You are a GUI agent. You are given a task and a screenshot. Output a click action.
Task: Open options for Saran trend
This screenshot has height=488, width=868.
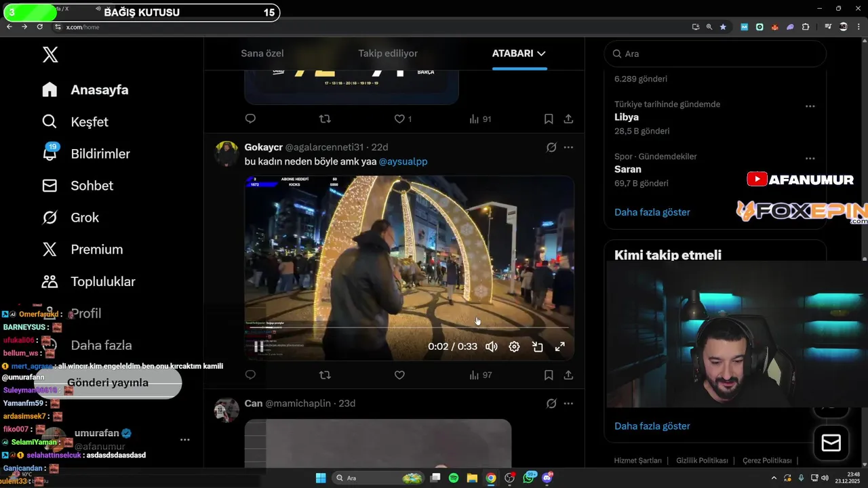click(810, 159)
